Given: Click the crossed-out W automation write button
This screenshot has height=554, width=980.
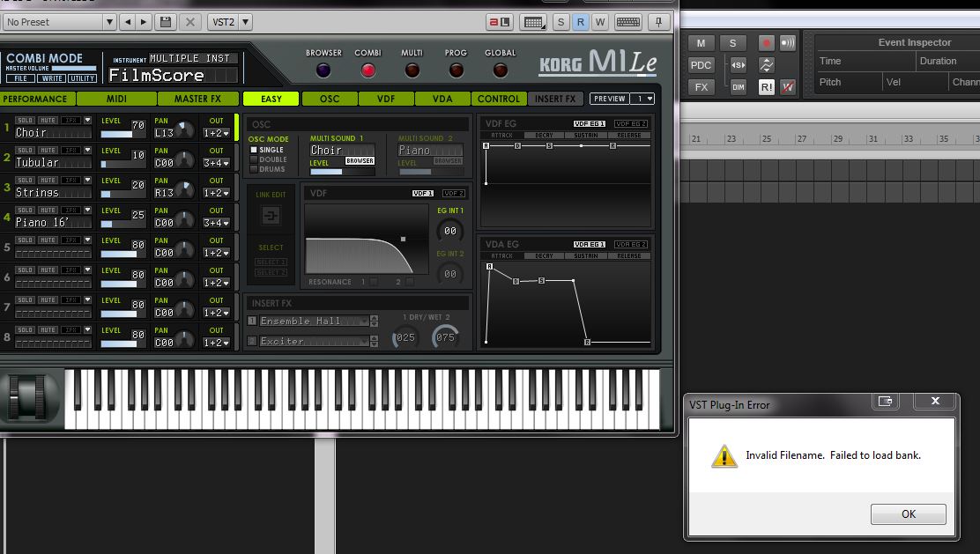Looking at the screenshot, I should point(788,87).
